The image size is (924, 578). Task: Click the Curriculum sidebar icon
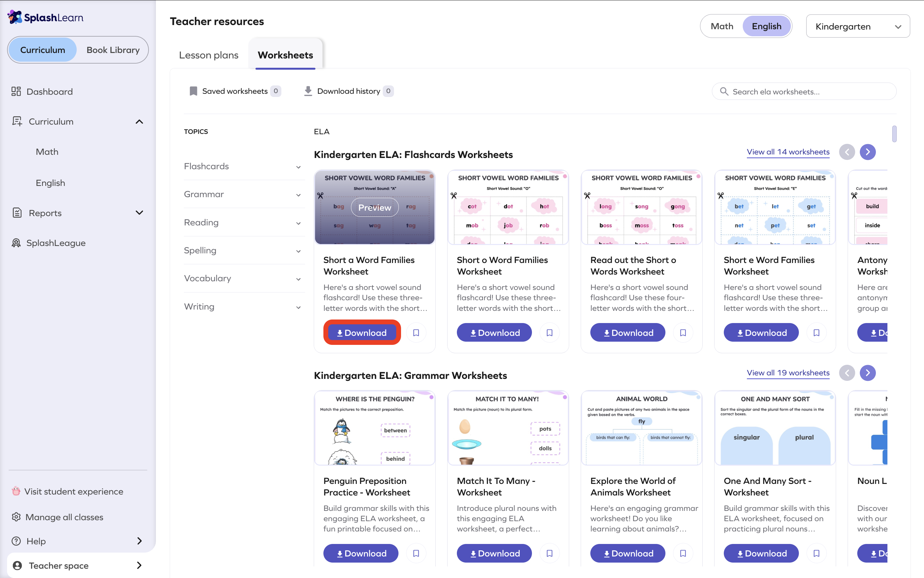(17, 121)
